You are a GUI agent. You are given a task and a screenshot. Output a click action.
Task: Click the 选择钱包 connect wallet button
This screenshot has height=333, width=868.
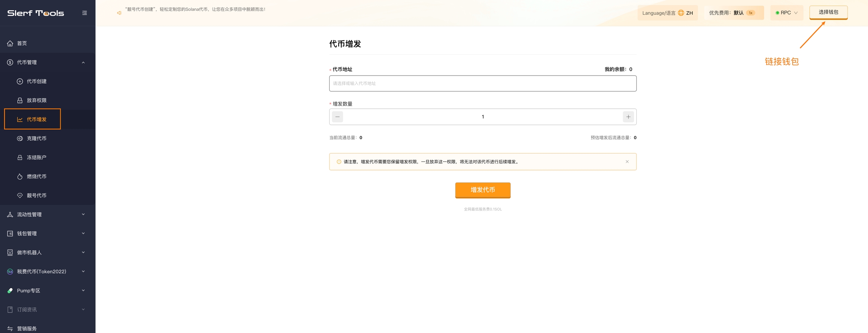(x=828, y=12)
